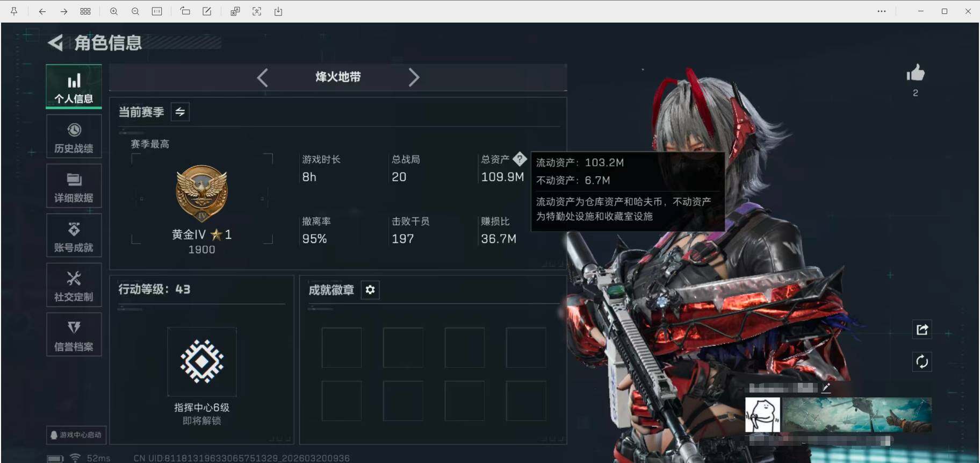Open the 个人信息 sidebar tab

point(74,87)
